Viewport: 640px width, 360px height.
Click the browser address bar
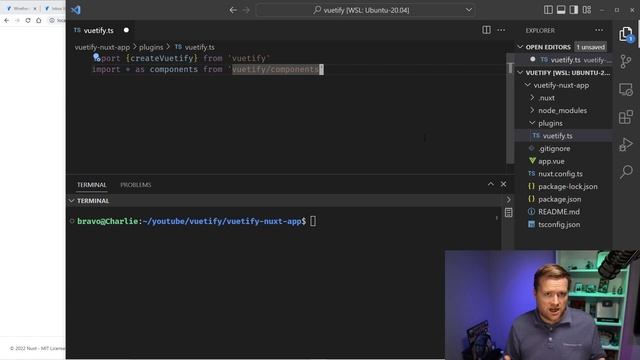(x=57, y=20)
